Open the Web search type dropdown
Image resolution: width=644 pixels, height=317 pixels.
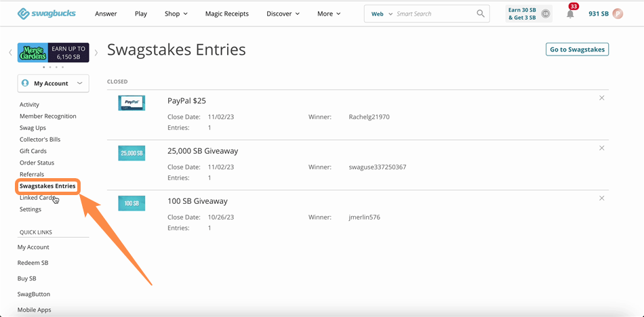point(382,14)
